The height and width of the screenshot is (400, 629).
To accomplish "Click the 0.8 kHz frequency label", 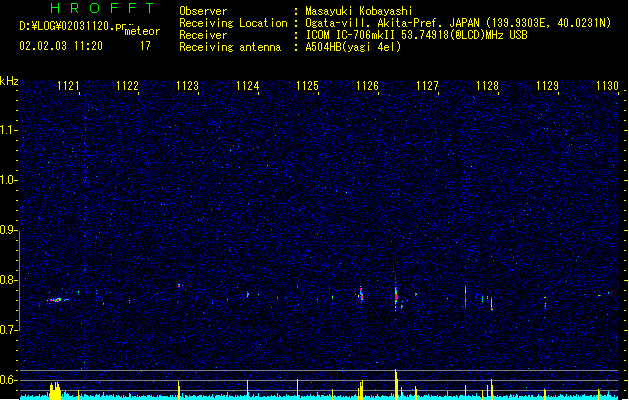I will (x=8, y=280).
